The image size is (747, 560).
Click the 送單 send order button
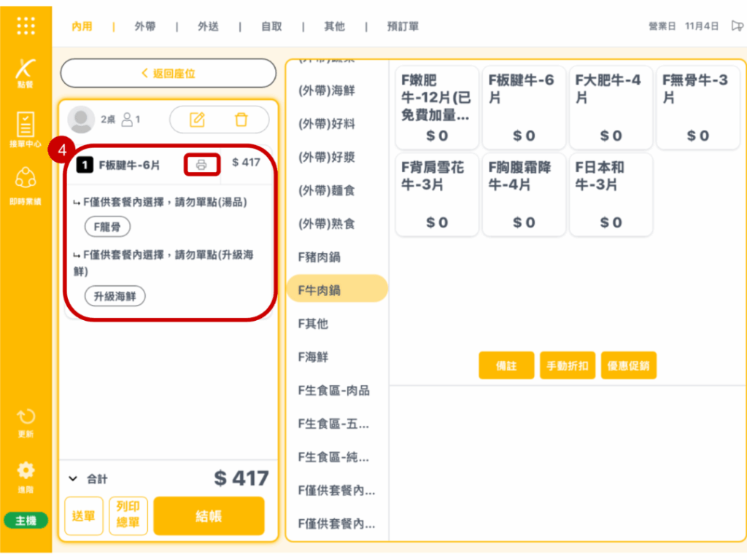point(84,516)
